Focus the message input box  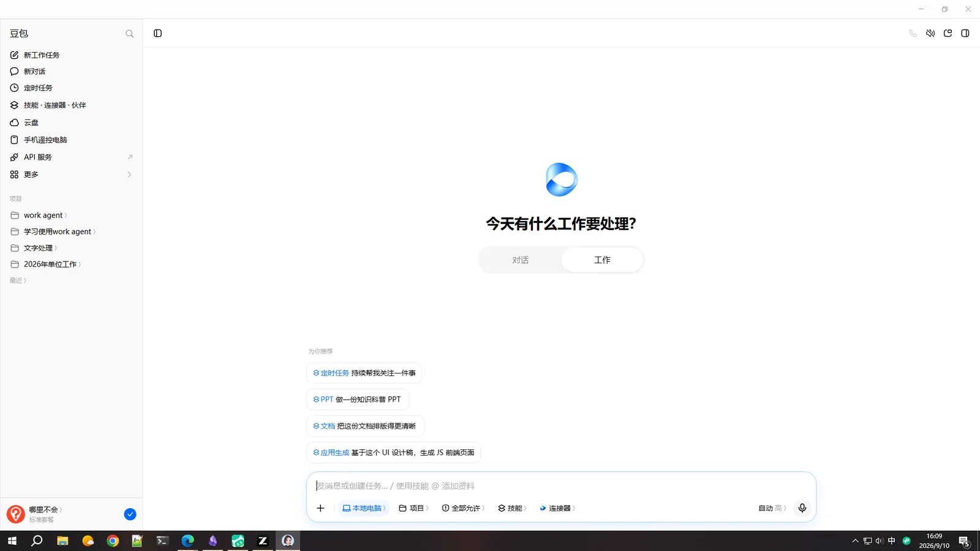[x=561, y=486]
